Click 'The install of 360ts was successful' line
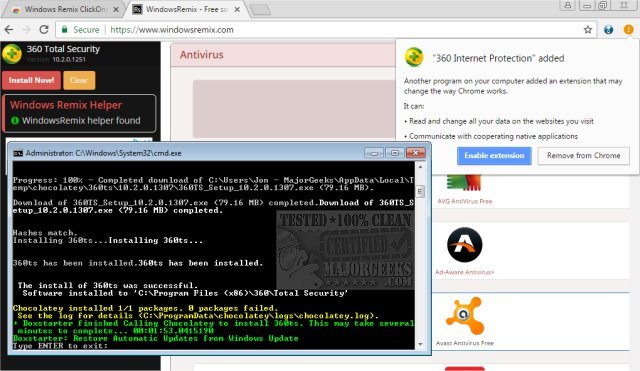Viewport: 640px width, 371px height. point(108,285)
